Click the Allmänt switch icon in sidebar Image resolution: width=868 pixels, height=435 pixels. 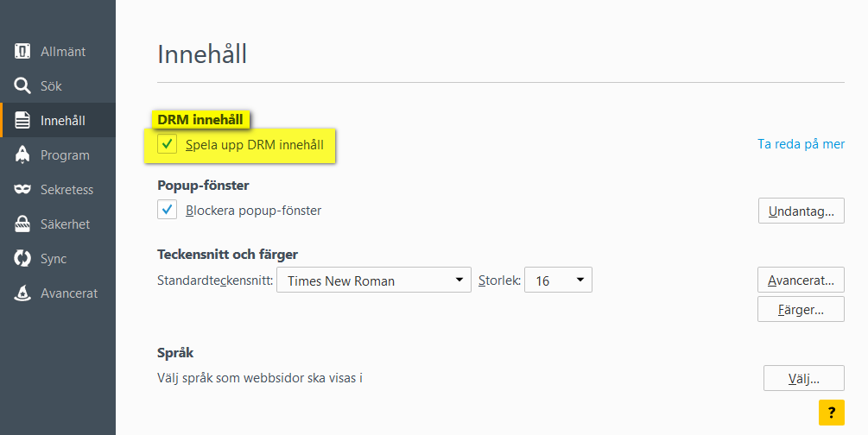tap(22, 52)
